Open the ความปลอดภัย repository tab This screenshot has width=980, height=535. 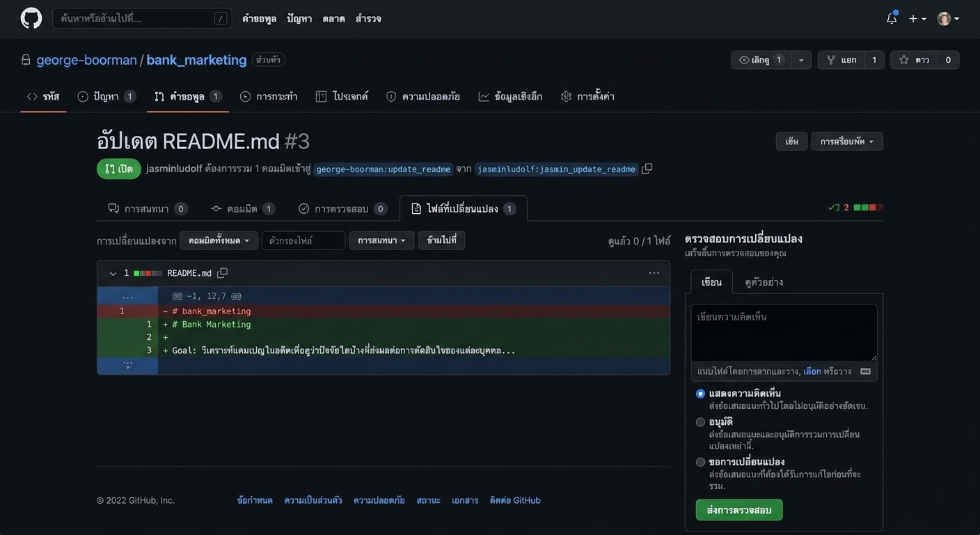pos(423,97)
